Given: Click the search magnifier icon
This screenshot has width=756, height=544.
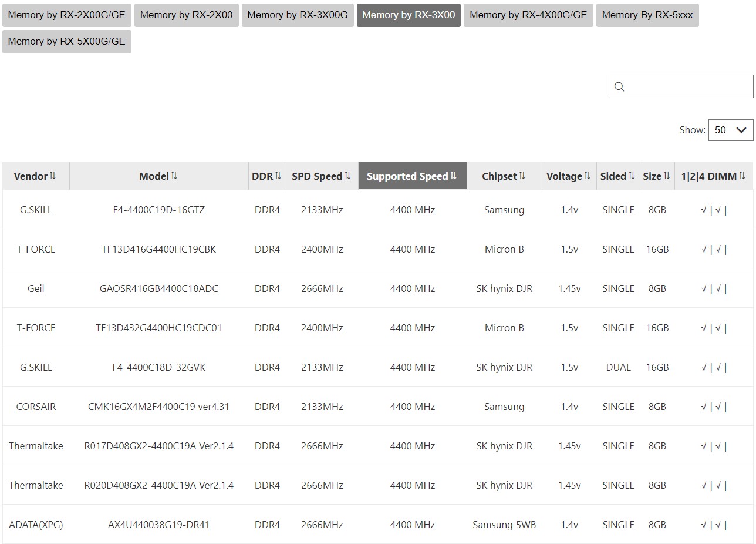Looking at the screenshot, I should pos(619,87).
